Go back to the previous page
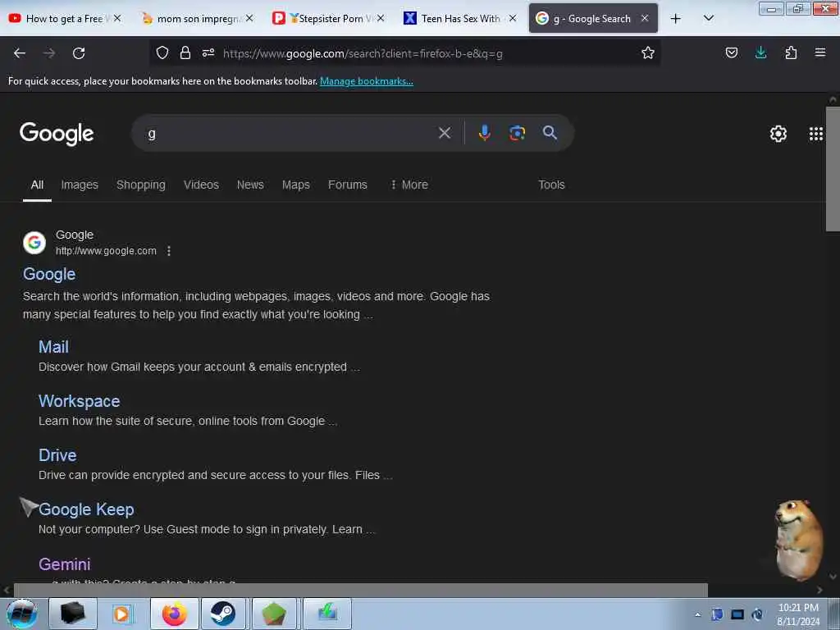Screen dimensions: 840x630 [20, 53]
